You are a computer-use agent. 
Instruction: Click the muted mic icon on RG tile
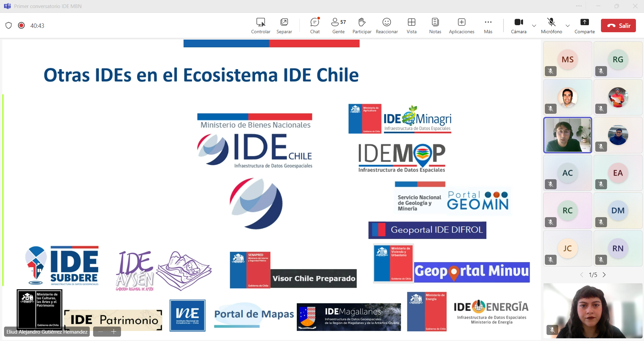click(601, 71)
